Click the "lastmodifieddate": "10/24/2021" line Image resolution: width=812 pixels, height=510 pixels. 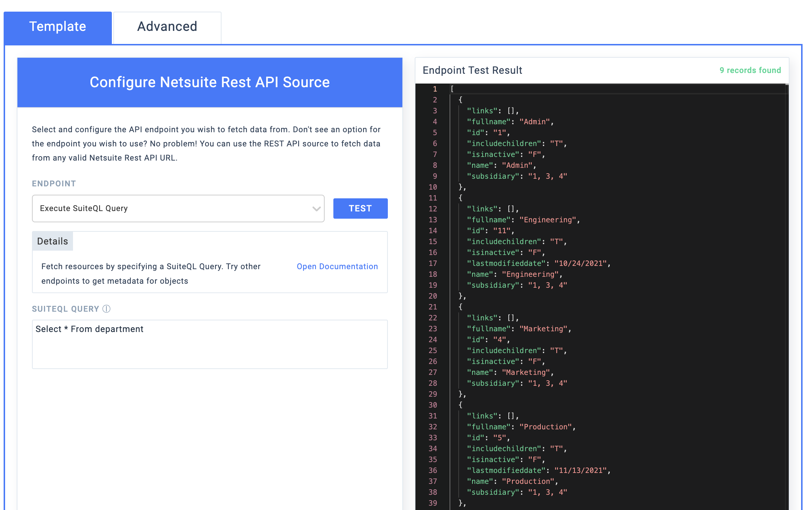pyautogui.click(x=539, y=263)
